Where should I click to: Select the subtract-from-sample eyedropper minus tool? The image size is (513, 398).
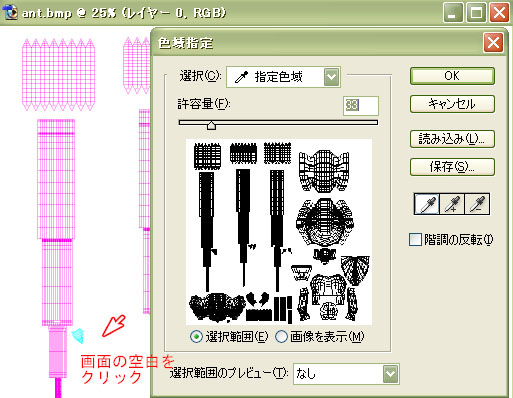click(477, 203)
